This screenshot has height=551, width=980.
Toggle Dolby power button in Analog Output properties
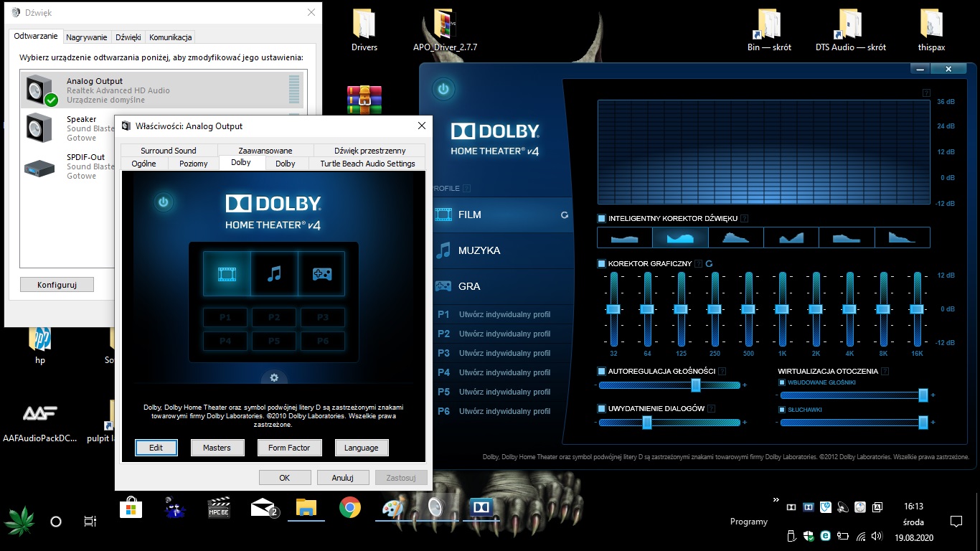coord(164,202)
